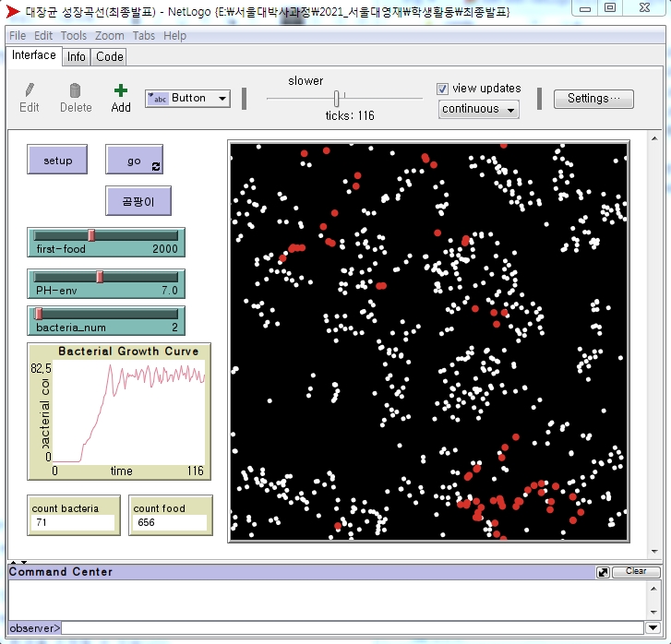Screen dimensions: 671x644
Task: Click the Command Center pop-out arrow icon
Action: click(603, 572)
